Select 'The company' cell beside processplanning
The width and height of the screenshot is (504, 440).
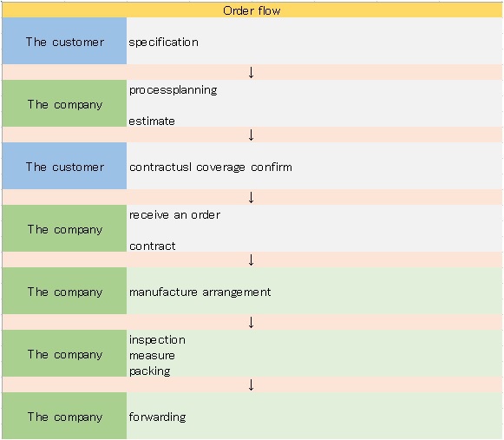(x=64, y=103)
